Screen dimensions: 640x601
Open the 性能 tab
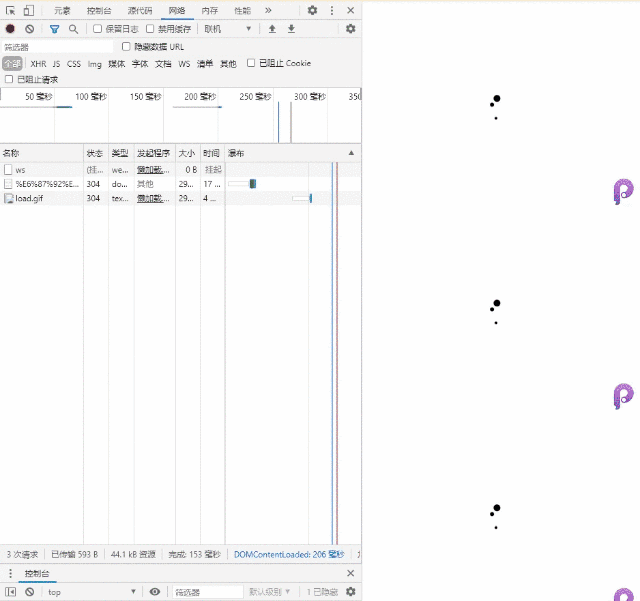[242, 11]
